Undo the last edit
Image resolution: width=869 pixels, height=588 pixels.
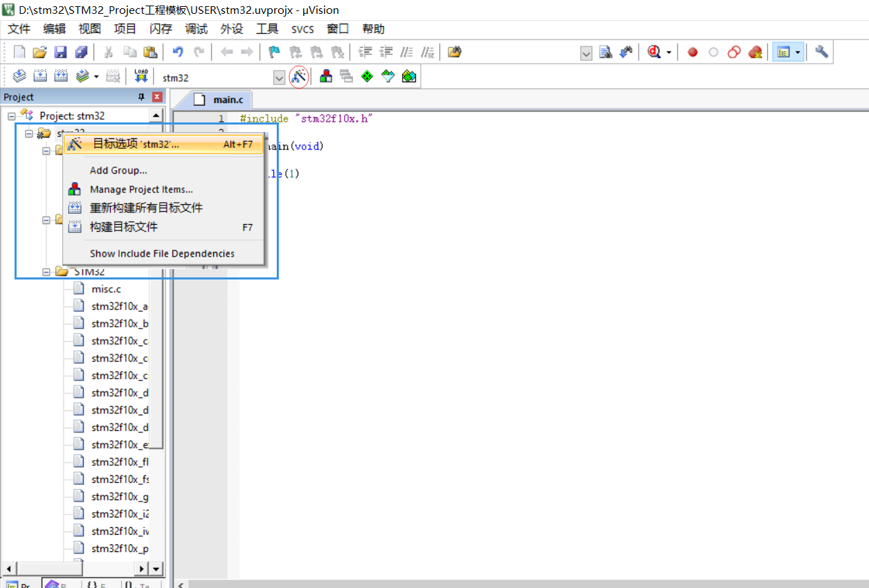177,52
